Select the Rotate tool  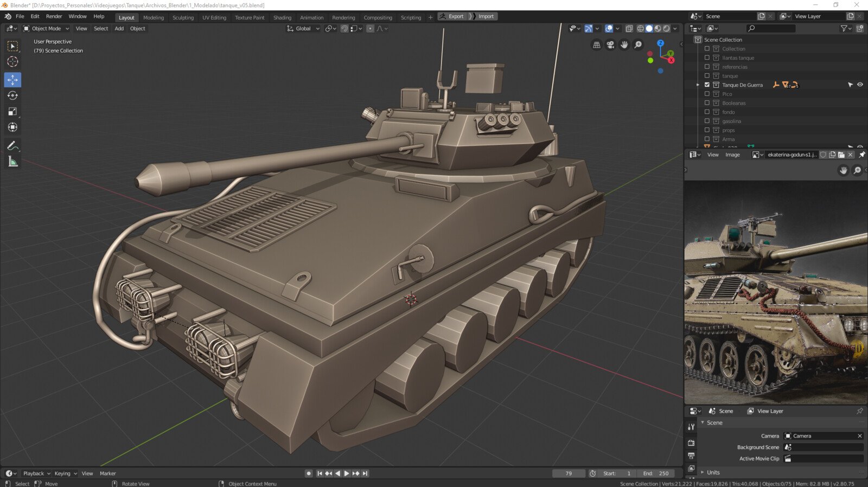tap(12, 96)
